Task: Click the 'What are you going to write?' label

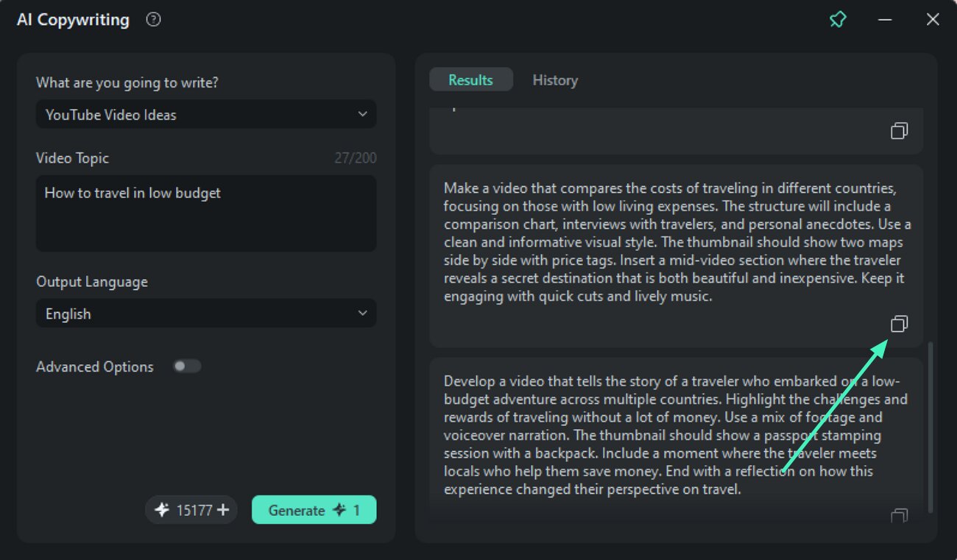Action: [x=127, y=83]
